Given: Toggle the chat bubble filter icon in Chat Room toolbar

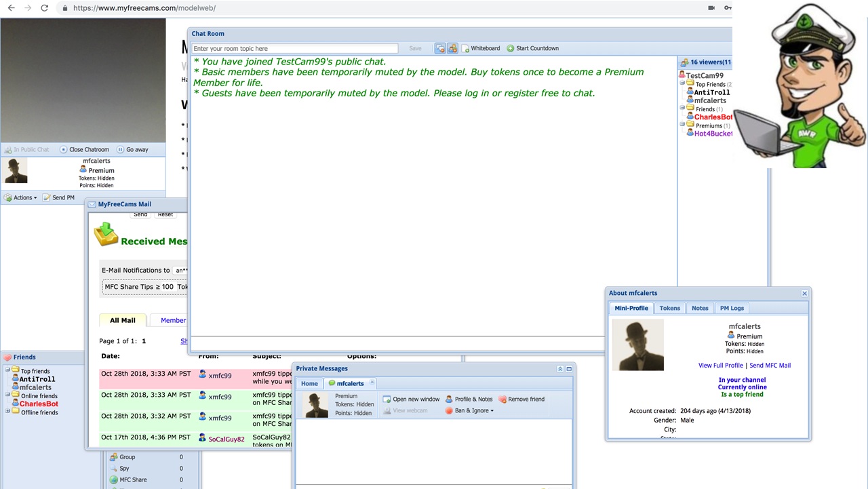Looking at the screenshot, I should (440, 48).
